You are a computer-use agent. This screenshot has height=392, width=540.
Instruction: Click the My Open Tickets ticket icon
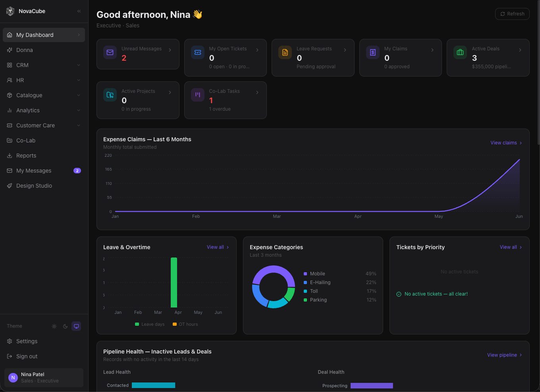click(x=198, y=52)
